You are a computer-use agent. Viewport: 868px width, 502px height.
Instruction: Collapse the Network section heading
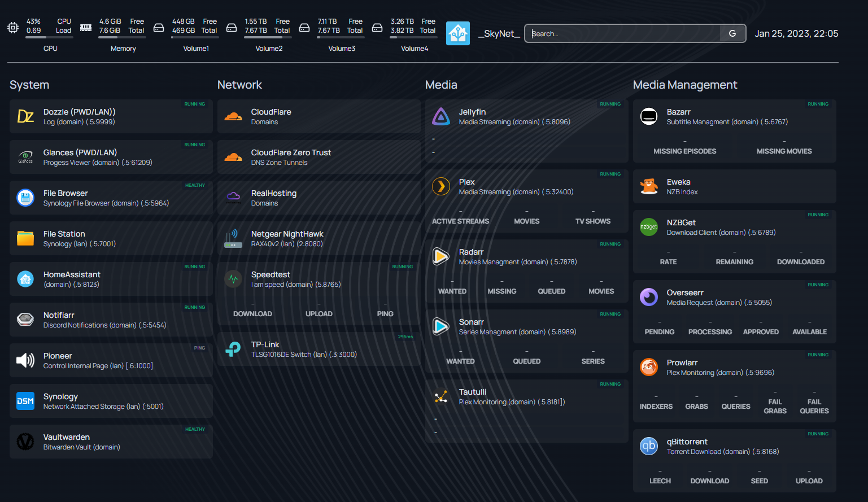tap(239, 85)
